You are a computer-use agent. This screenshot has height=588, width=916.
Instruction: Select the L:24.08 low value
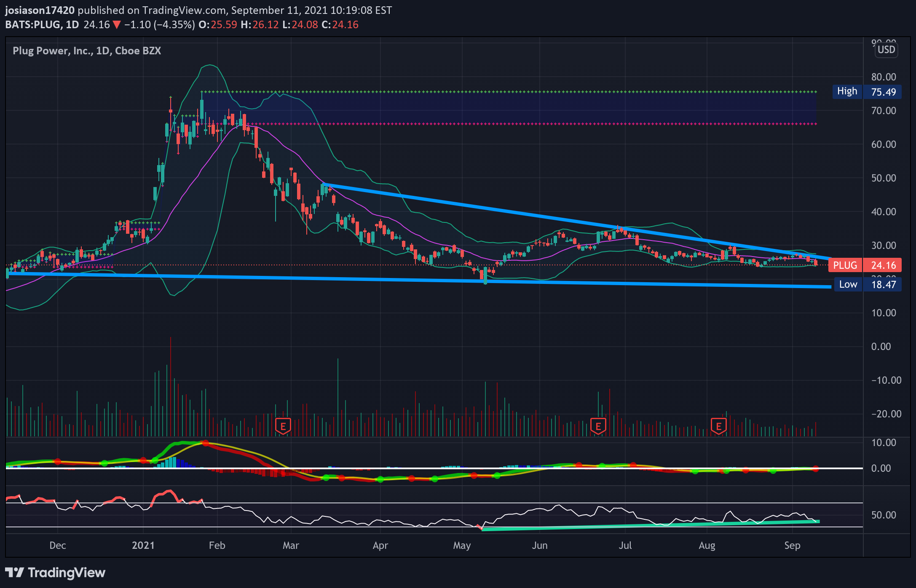click(300, 24)
